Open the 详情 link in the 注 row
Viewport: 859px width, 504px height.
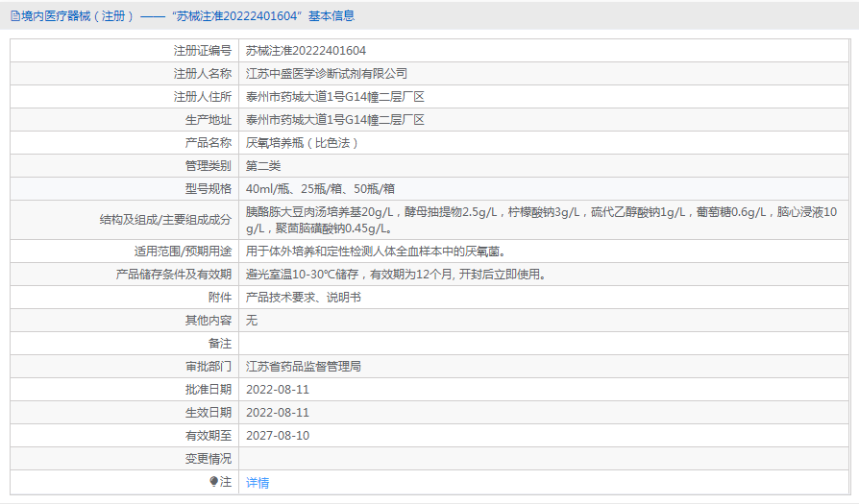258,482
